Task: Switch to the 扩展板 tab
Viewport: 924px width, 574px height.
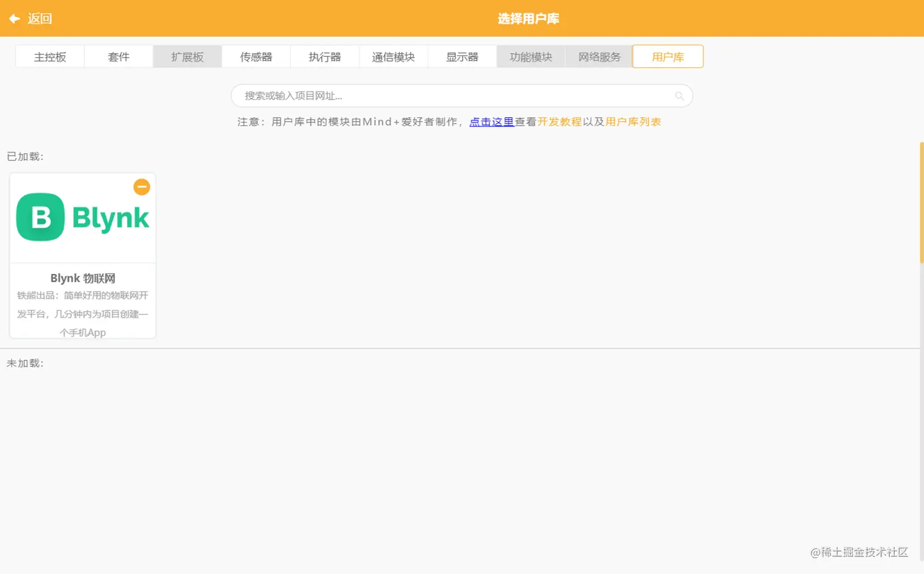Action: pos(187,57)
